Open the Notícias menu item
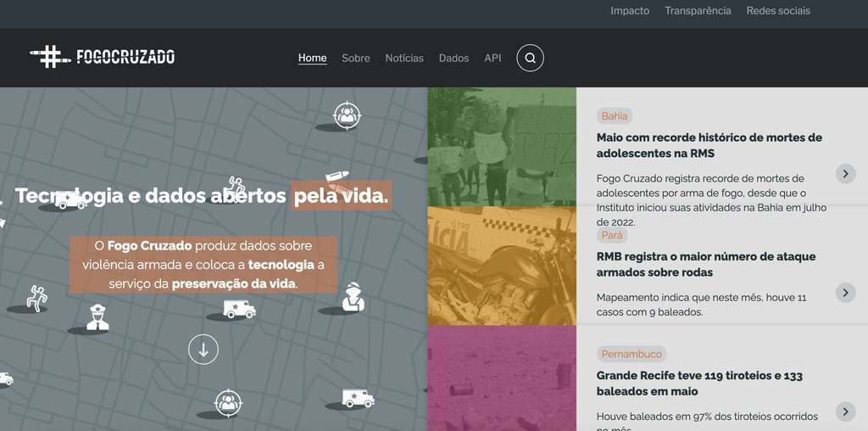Viewport: 868px width, 431px height. point(404,59)
